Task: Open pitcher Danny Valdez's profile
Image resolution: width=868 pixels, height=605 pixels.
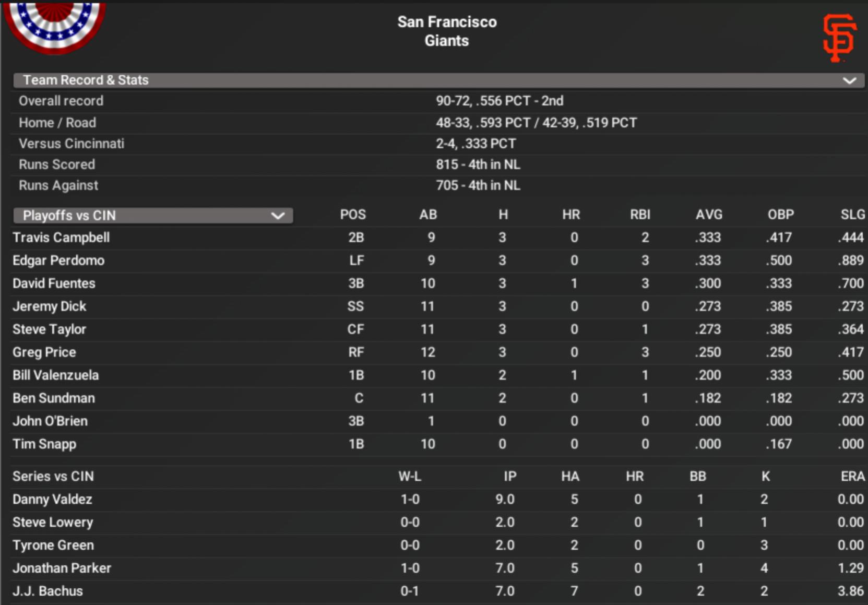Action: pyautogui.click(x=52, y=500)
